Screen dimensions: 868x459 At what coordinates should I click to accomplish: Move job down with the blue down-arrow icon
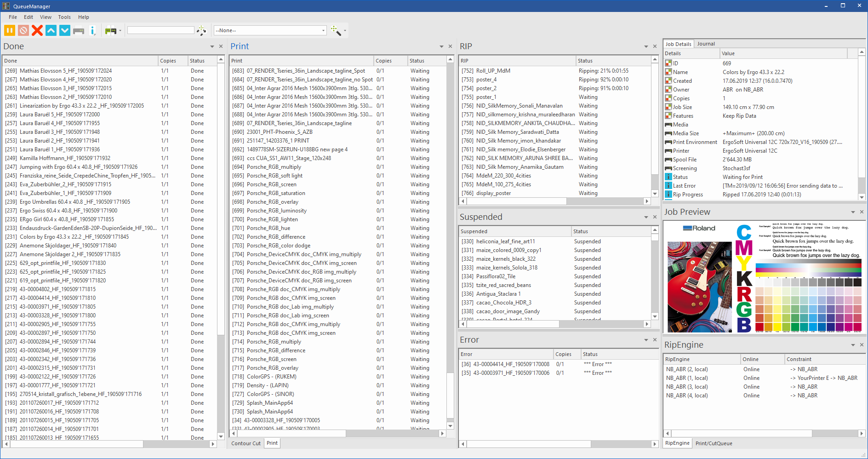pos(64,30)
